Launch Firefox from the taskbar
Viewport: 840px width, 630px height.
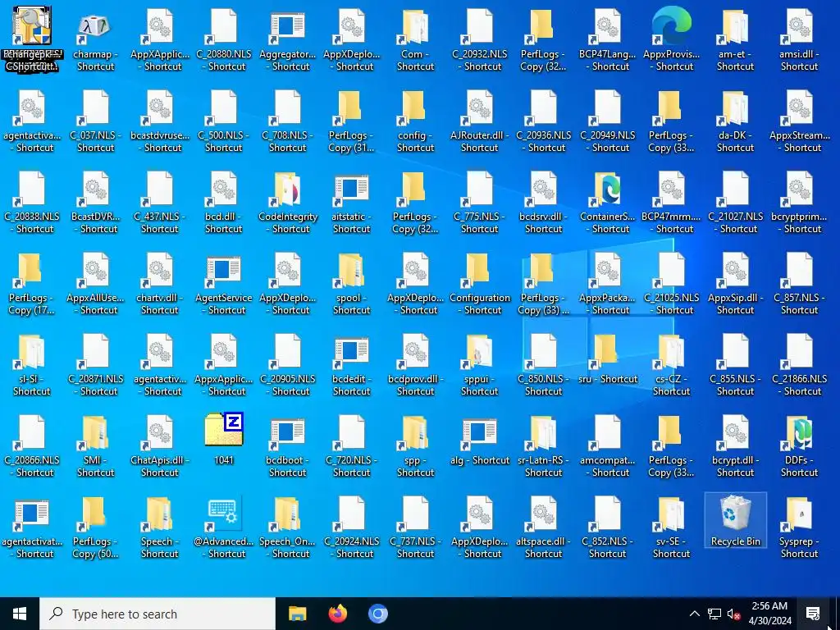click(x=337, y=614)
